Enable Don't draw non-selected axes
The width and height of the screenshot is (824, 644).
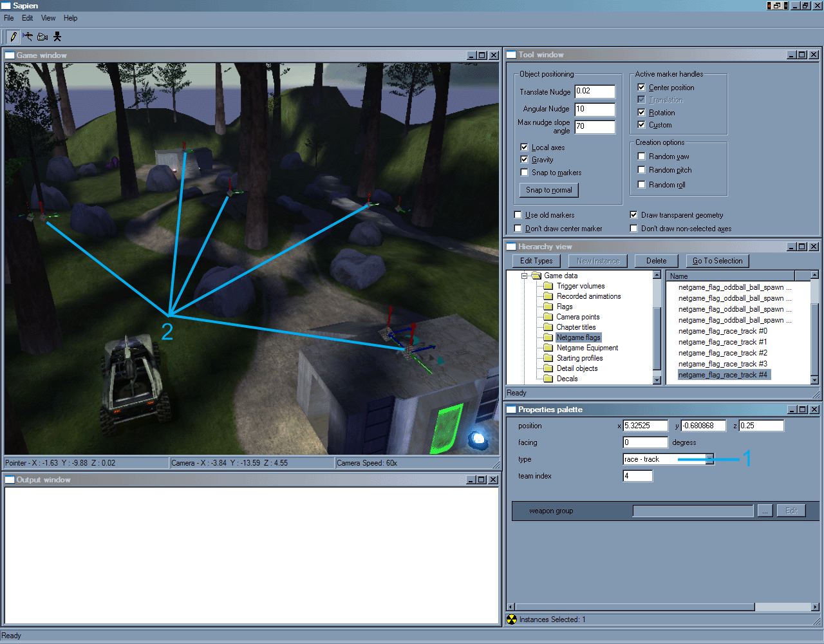(x=633, y=228)
